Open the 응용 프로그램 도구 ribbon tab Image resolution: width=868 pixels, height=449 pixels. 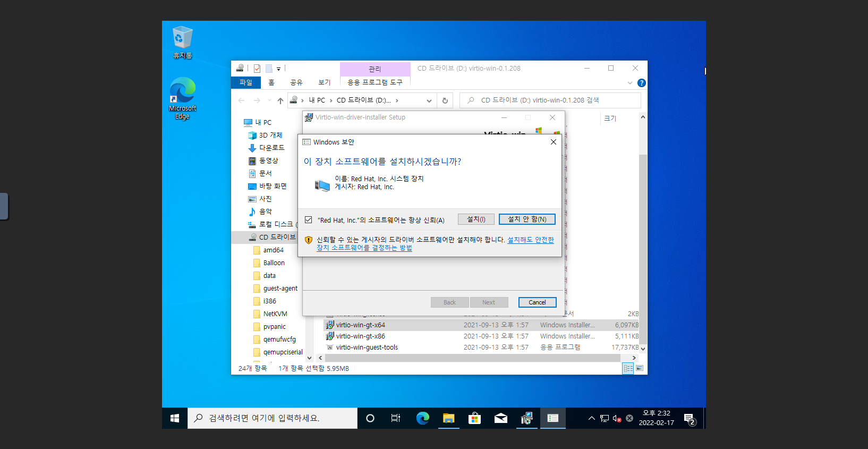(x=375, y=82)
